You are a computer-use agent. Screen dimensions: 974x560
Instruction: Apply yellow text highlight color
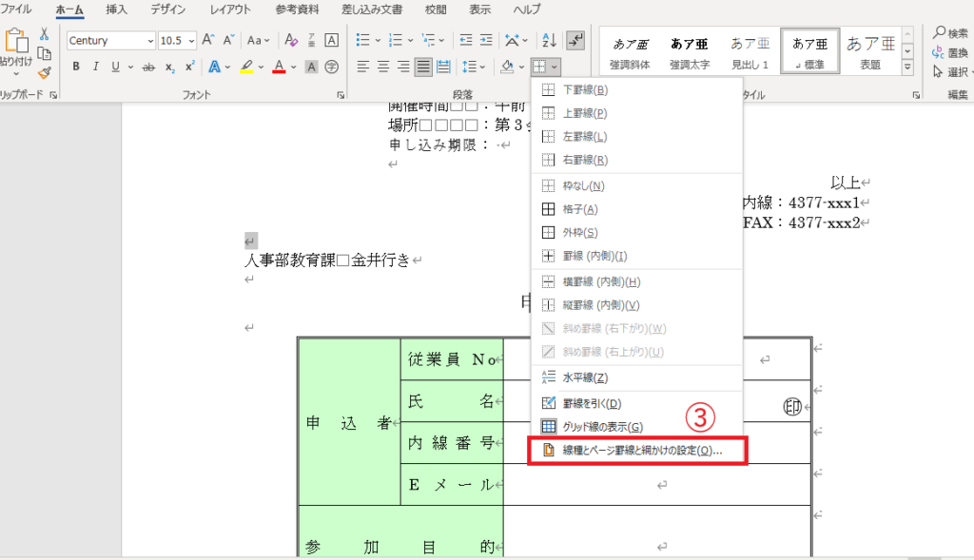(246, 68)
